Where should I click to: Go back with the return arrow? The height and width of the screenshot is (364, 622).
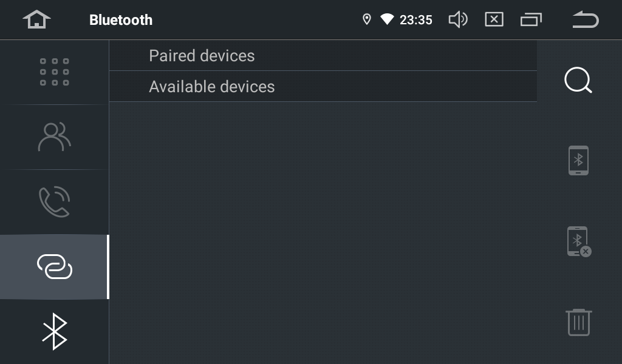(x=585, y=19)
